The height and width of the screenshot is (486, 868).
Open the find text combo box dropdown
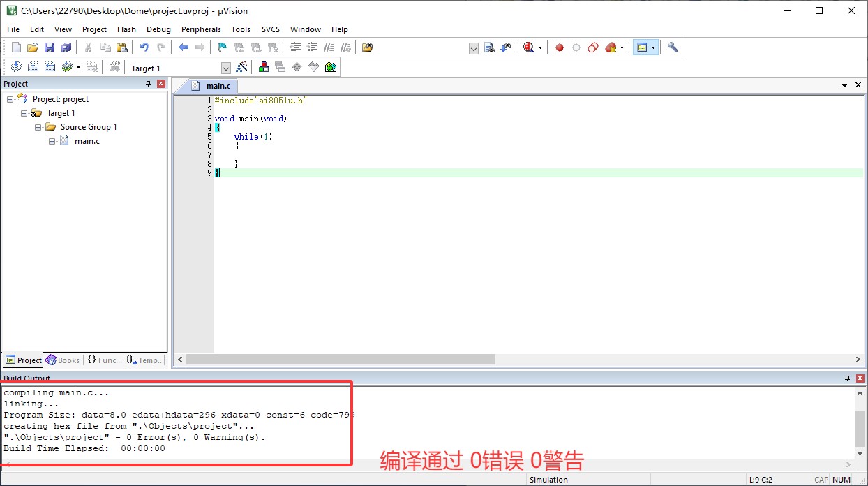click(x=474, y=48)
